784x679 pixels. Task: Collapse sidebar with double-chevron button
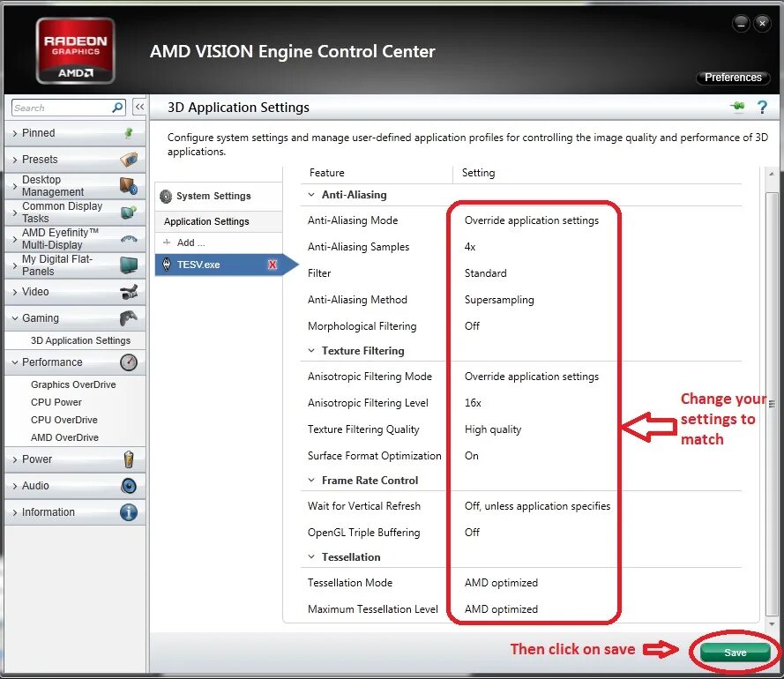(139, 107)
